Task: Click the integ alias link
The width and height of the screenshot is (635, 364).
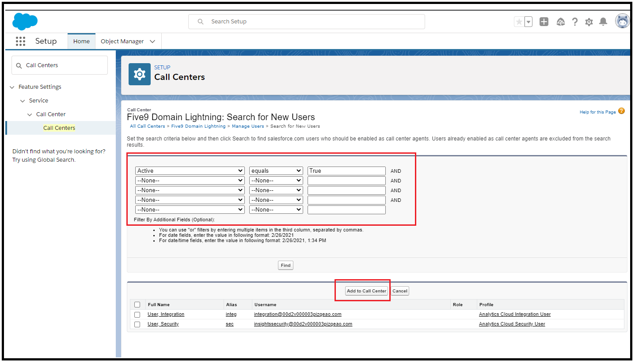Action: point(231,315)
